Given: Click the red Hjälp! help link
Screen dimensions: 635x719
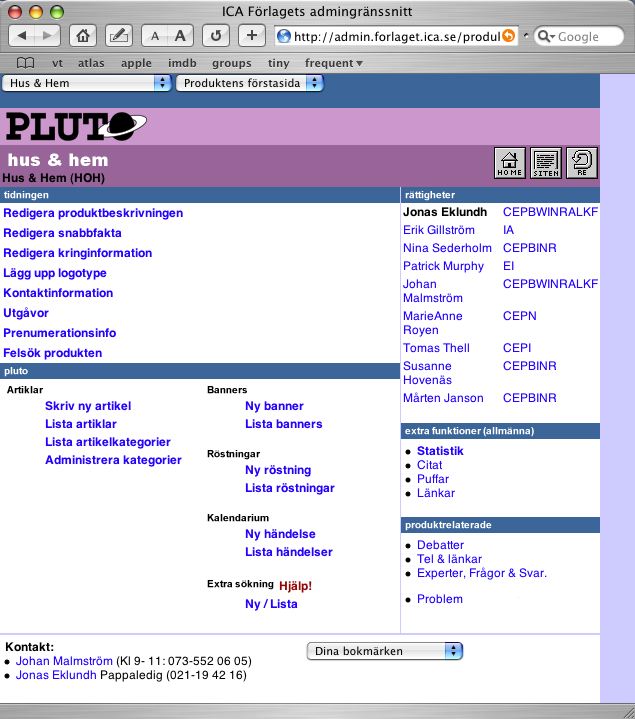Looking at the screenshot, I should point(295,586).
